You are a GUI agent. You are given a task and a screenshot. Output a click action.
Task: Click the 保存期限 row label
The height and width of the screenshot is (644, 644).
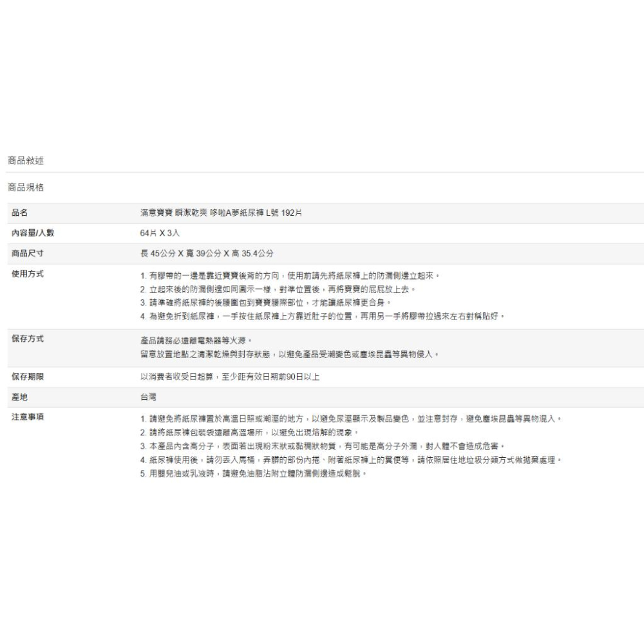pyautogui.click(x=28, y=376)
